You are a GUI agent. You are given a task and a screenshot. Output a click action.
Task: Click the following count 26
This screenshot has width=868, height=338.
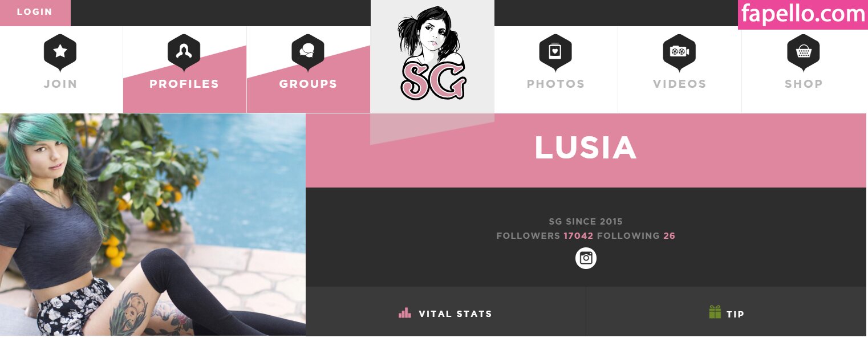(669, 235)
